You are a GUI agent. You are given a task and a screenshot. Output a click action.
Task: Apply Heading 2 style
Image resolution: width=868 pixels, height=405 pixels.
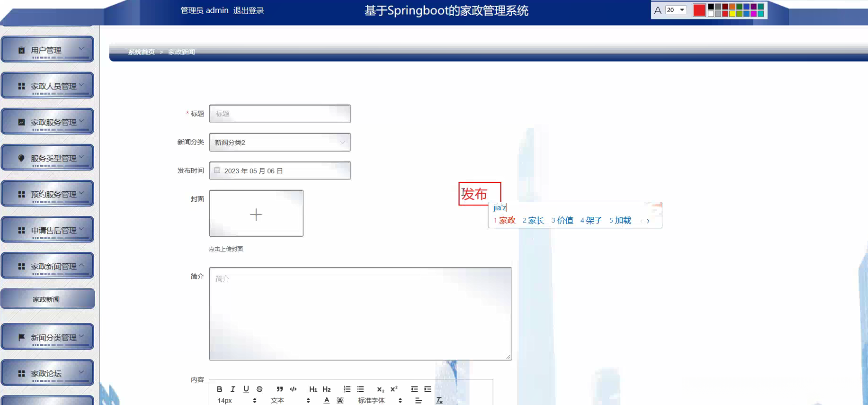pyautogui.click(x=327, y=389)
